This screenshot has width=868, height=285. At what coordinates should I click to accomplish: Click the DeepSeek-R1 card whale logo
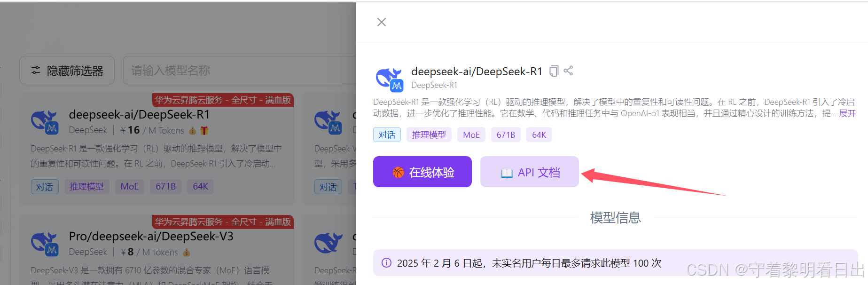tap(45, 122)
